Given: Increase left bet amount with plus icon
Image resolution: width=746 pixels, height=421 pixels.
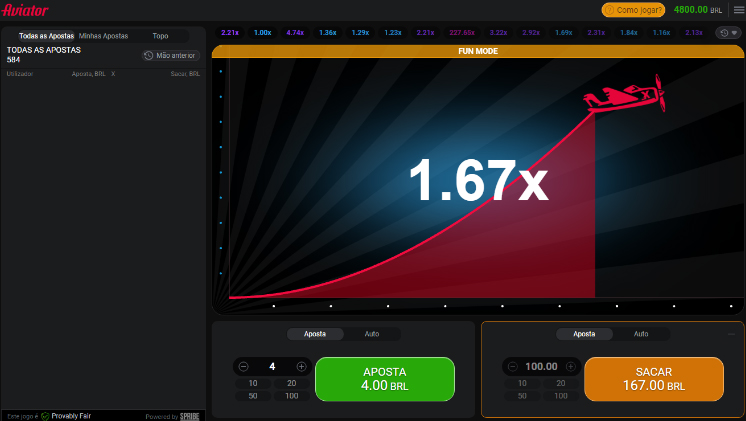Looking at the screenshot, I should (301, 366).
